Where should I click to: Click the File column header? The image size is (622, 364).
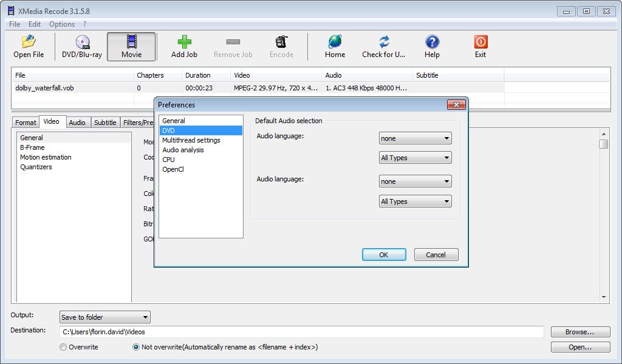(72, 75)
